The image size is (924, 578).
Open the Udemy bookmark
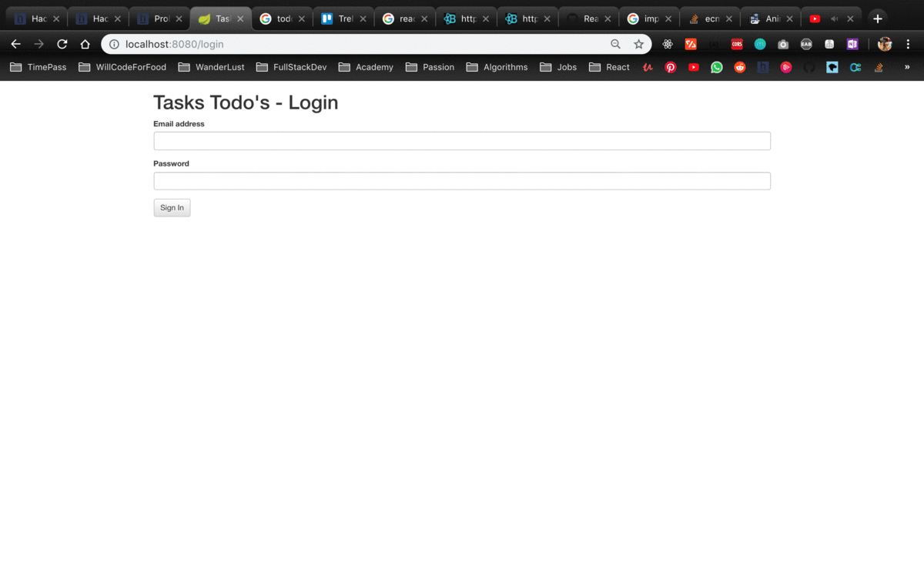[x=647, y=67]
